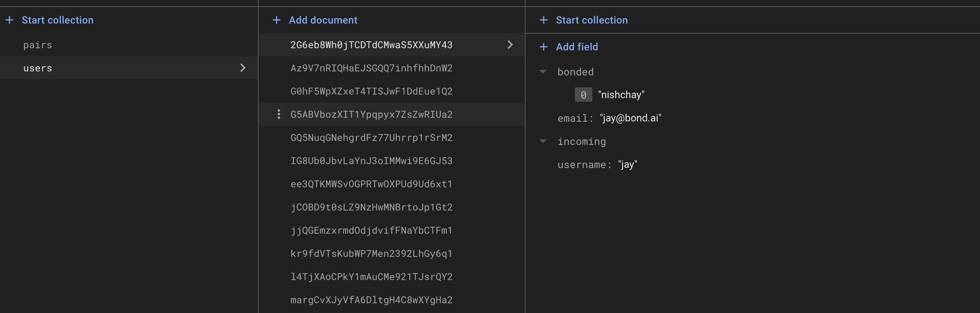The width and height of the screenshot is (980, 313).
Task: Click plus icon beside Add document
Action: point(277,20)
